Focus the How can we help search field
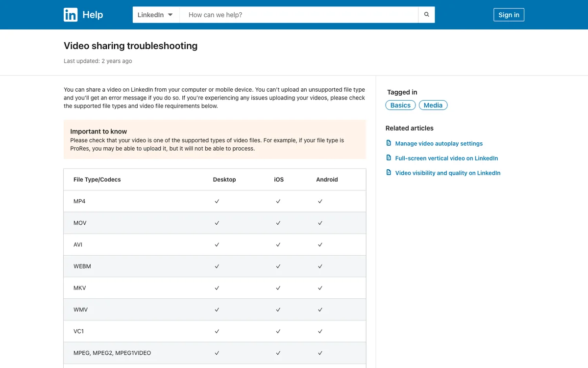This screenshot has height=368, width=588. click(x=299, y=15)
